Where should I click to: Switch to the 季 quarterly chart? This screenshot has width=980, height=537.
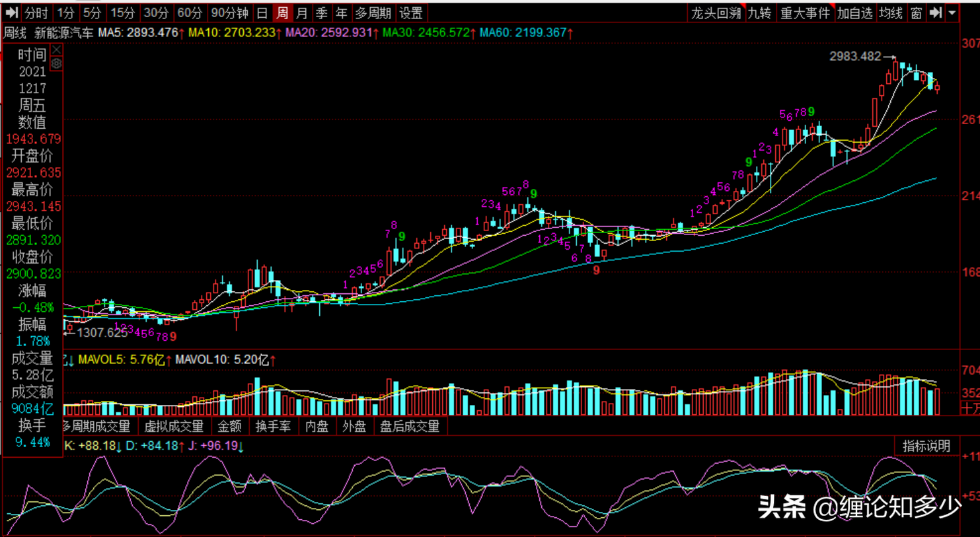[x=322, y=13]
